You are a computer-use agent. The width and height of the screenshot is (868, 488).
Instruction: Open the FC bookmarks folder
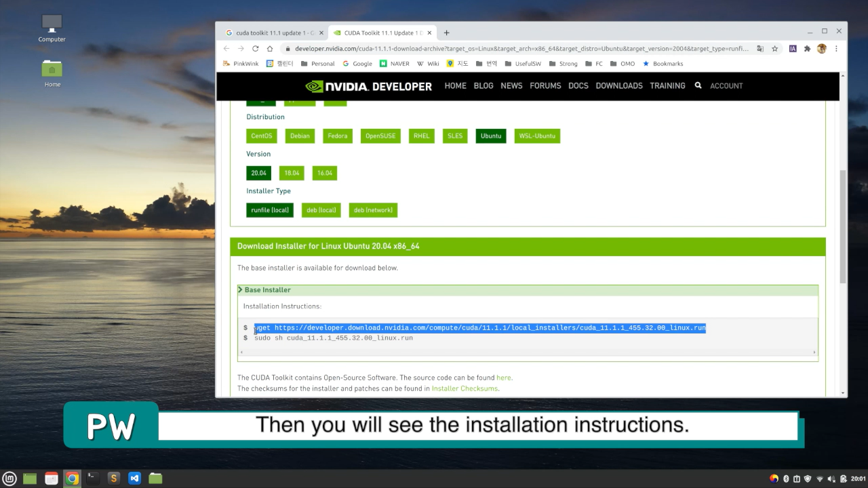coord(593,64)
